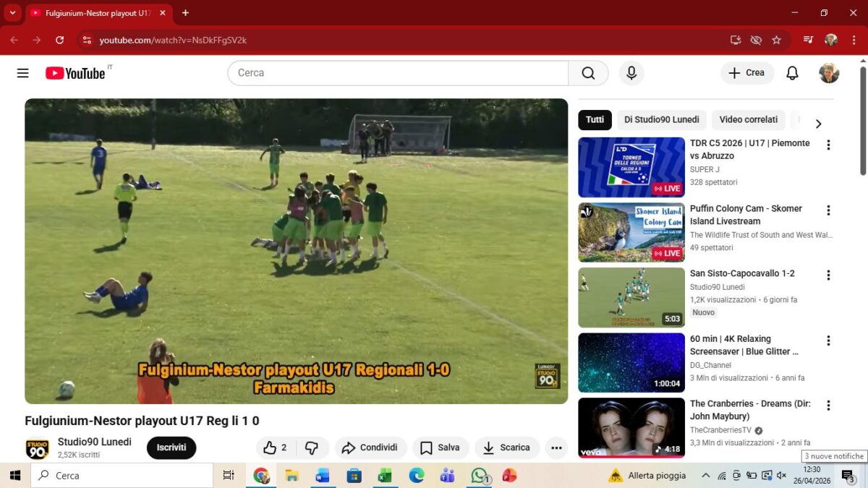Select the 'Di Studio90 Lunedì' filter chip
The image size is (868, 488).
[661, 120]
